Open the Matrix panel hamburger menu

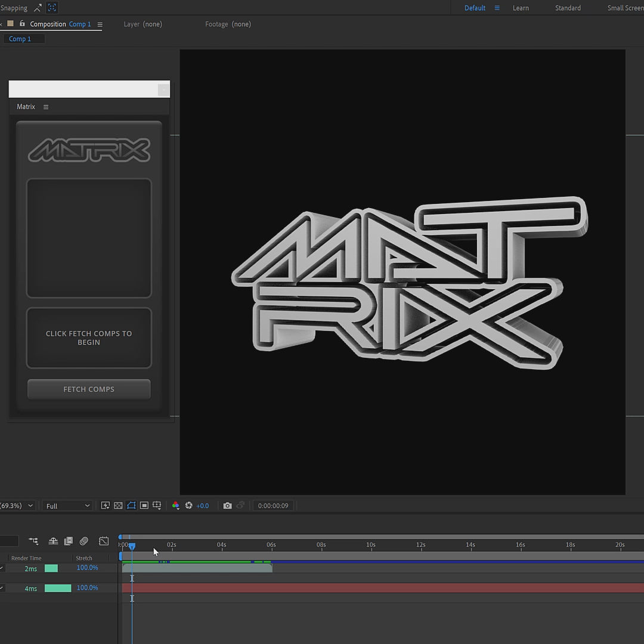click(x=46, y=107)
